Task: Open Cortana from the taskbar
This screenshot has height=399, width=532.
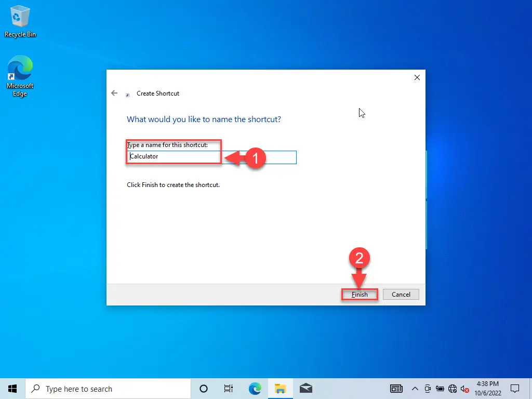Action: [204, 389]
